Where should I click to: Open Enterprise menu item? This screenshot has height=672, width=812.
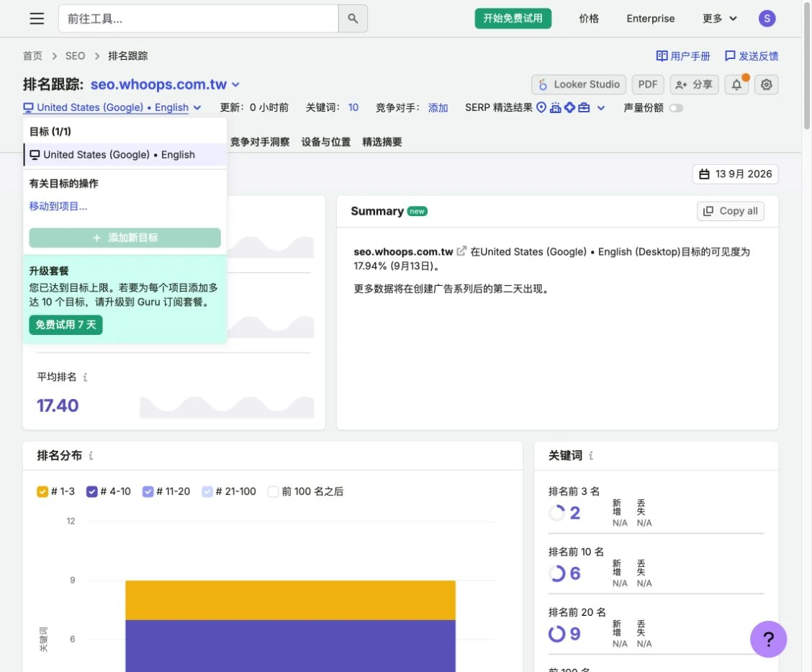tap(651, 19)
